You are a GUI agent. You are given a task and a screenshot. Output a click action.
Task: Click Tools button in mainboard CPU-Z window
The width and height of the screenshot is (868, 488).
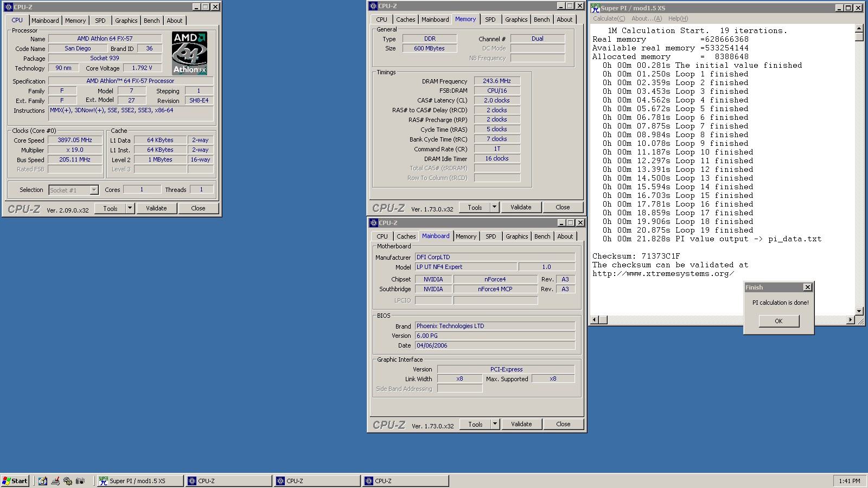tap(475, 424)
